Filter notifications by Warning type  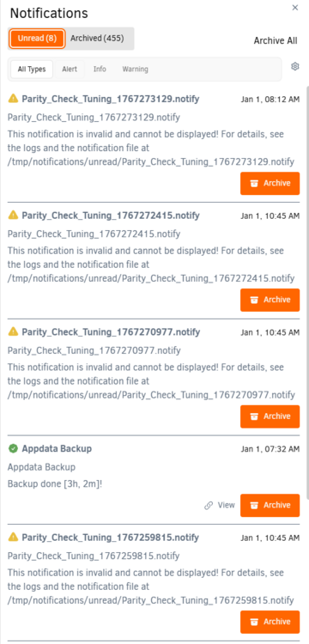coord(135,69)
